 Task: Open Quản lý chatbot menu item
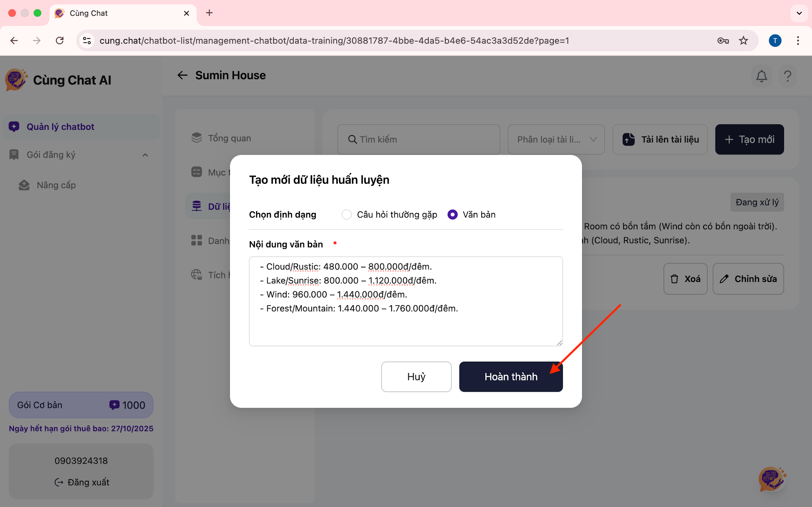tap(60, 127)
